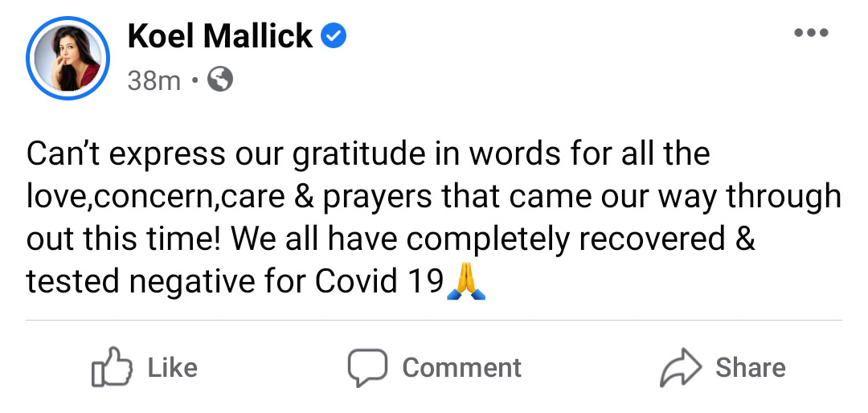Click the words "Covid 19" in the post
Viewport: 868px width, 413px height.
pos(379,281)
